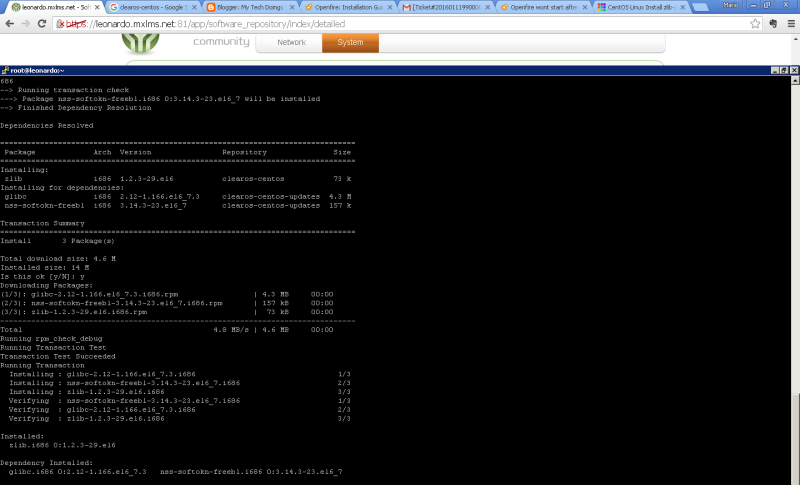Viewport: 800px width, 485px height.
Task: Close the CentOS Linux Install zlib tab
Action: point(682,7)
